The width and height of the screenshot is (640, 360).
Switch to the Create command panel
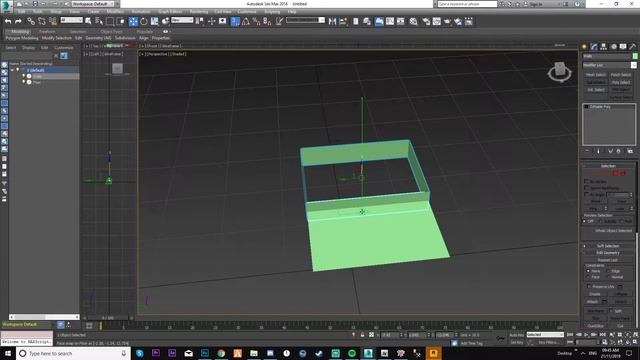584,47
